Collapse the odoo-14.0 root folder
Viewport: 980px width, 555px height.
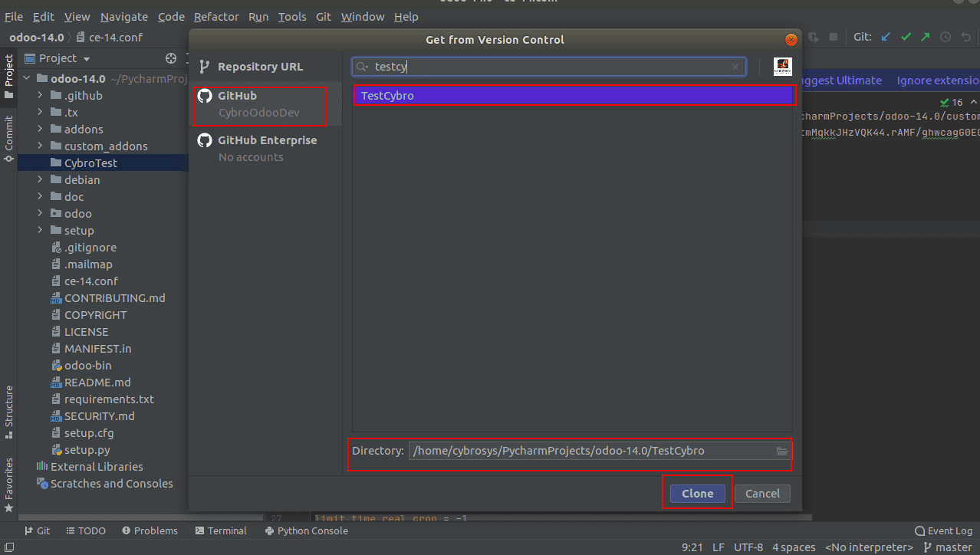click(27, 78)
